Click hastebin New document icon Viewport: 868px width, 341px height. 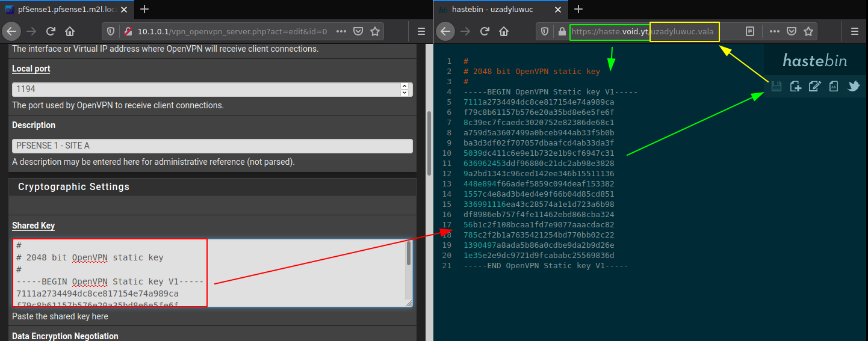tap(796, 86)
